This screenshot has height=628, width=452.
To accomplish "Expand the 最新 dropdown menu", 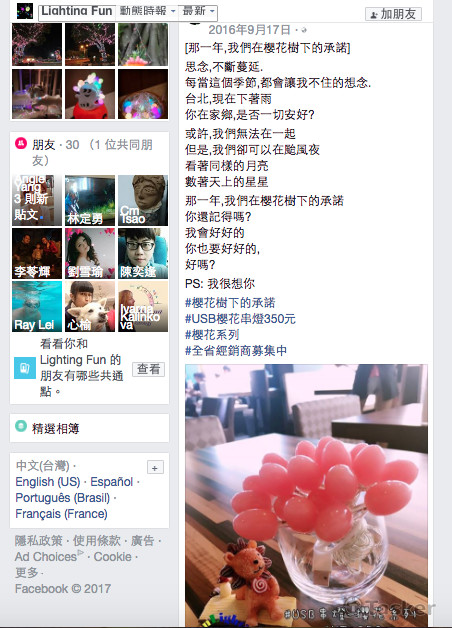I will coord(199,11).
